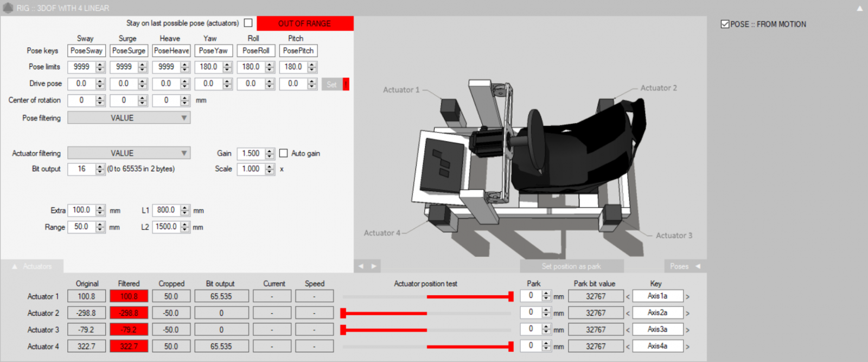This screenshot has height=362, width=868.
Task: Click Axis1a key field
Action: 658,296
